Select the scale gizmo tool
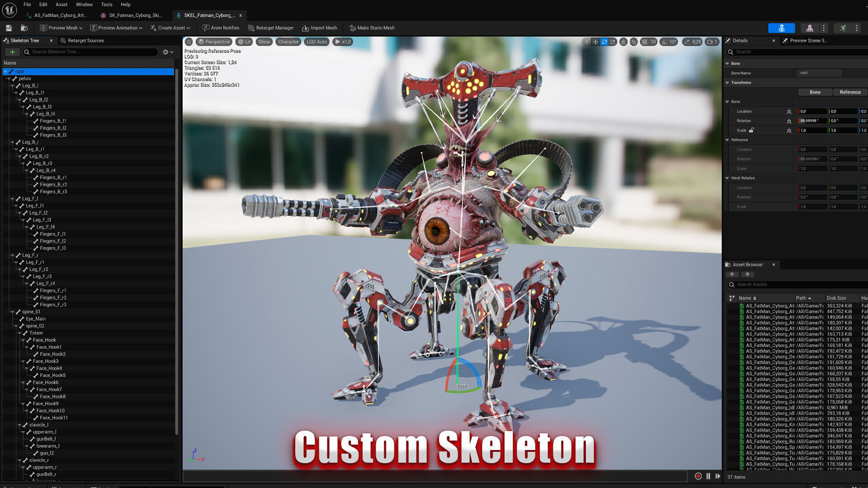Viewport: 868px width, 488px height. (613, 42)
